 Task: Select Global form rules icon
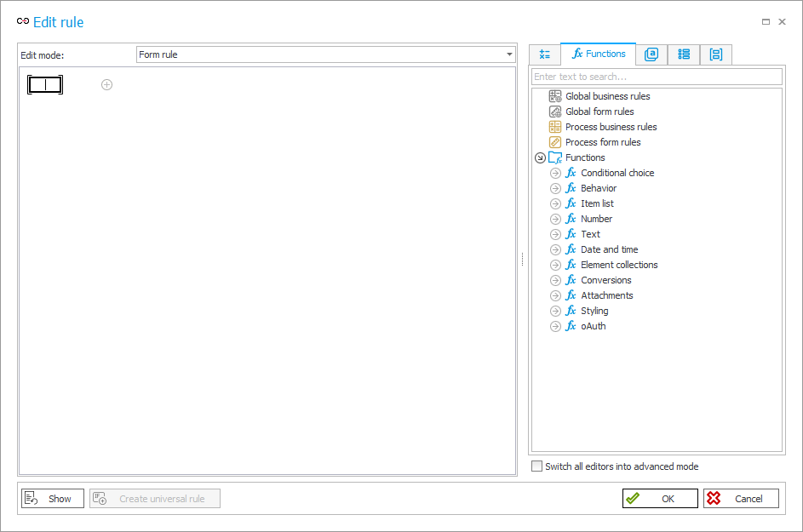click(555, 112)
